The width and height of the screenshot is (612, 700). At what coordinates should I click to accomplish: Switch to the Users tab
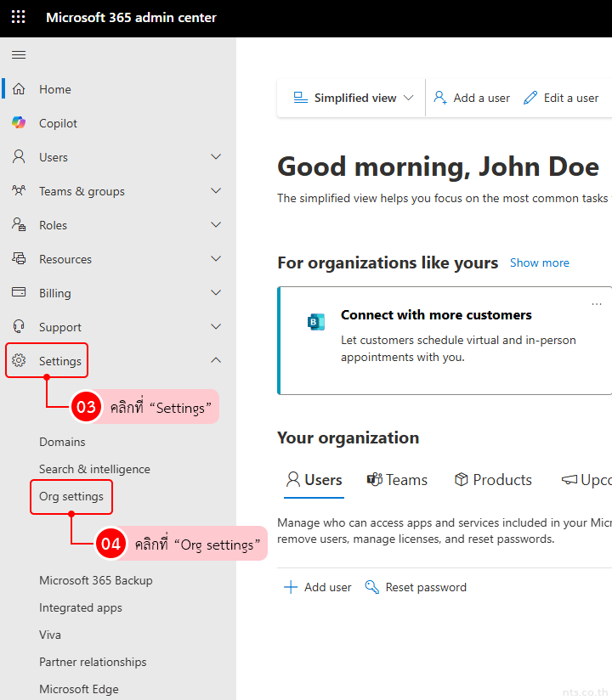coord(314,480)
